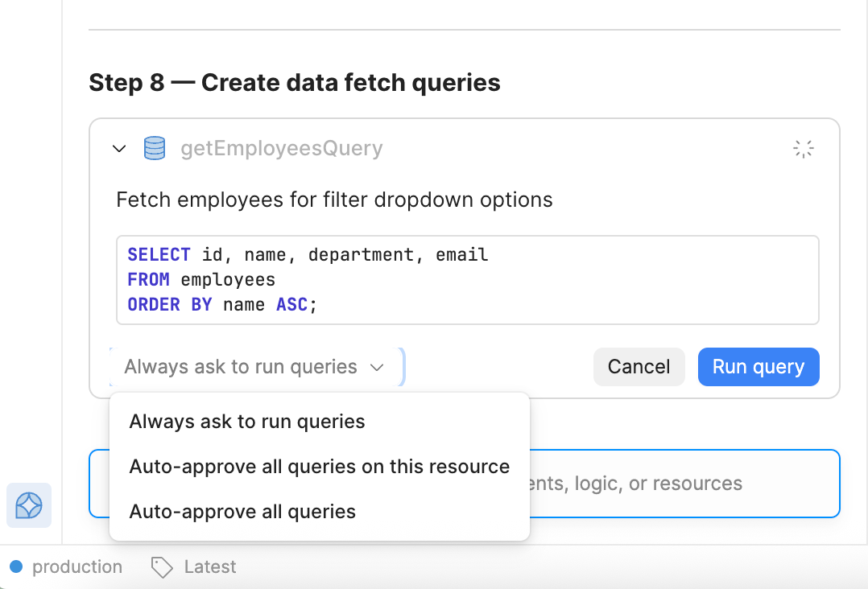Screen dimensions: 868x589
Task: Click the "Step 8 — Create data fetch queries" heading
Action: (x=295, y=82)
